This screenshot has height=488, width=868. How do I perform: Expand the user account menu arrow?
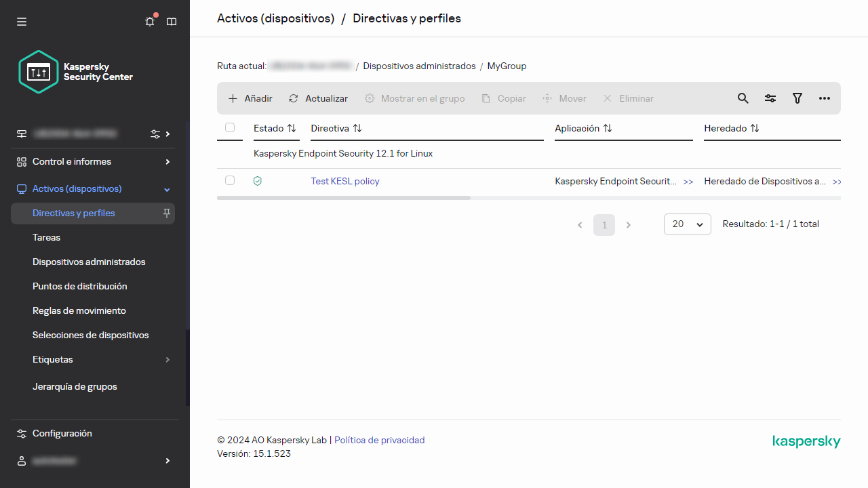pos(167,461)
